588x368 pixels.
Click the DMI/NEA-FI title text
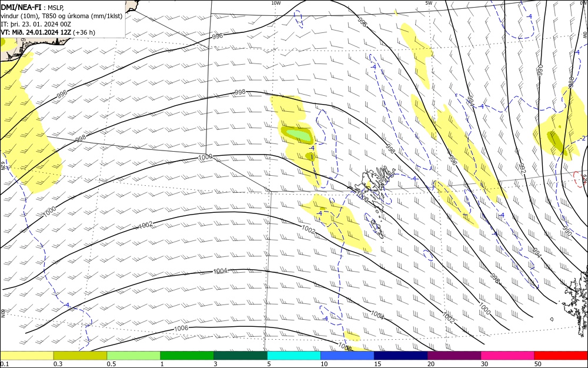(x=21, y=6)
